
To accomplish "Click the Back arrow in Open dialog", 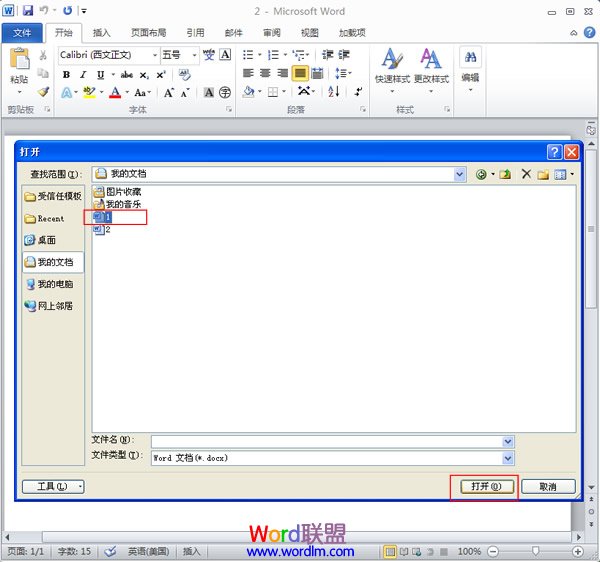I will pos(481,174).
